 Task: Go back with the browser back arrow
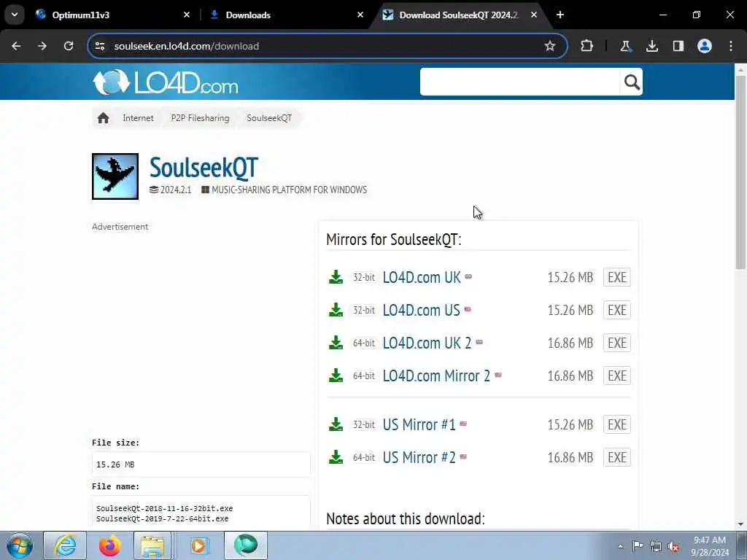point(16,46)
